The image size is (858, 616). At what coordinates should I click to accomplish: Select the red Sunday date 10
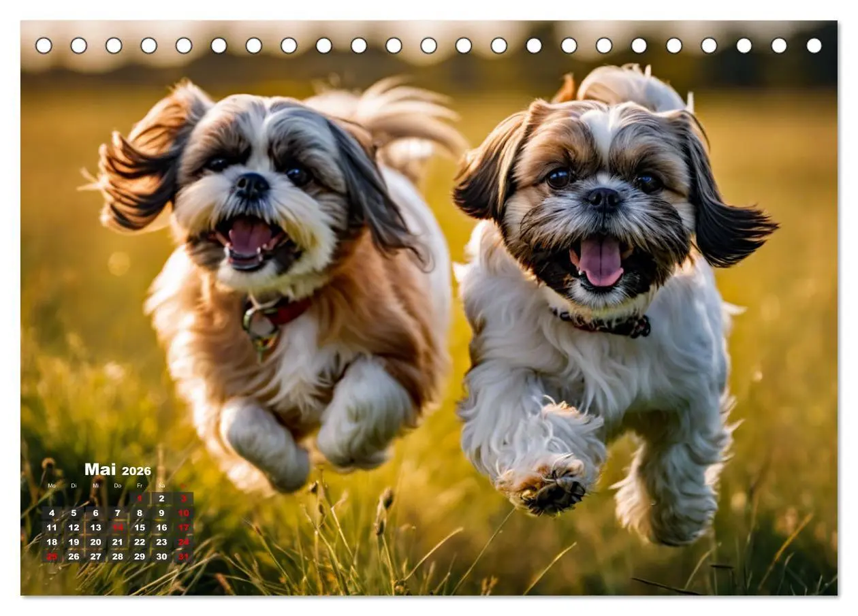pyautogui.click(x=183, y=513)
